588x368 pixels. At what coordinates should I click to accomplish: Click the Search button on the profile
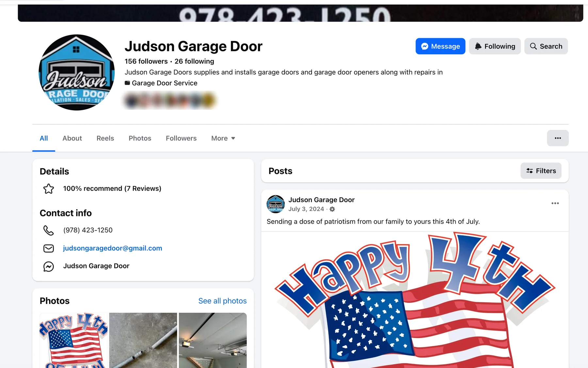coord(546,46)
